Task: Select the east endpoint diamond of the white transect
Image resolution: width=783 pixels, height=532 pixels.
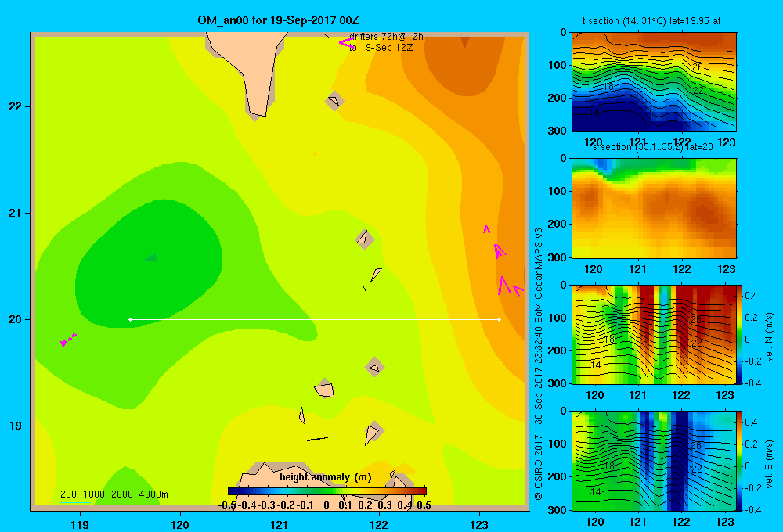Action: [500, 319]
